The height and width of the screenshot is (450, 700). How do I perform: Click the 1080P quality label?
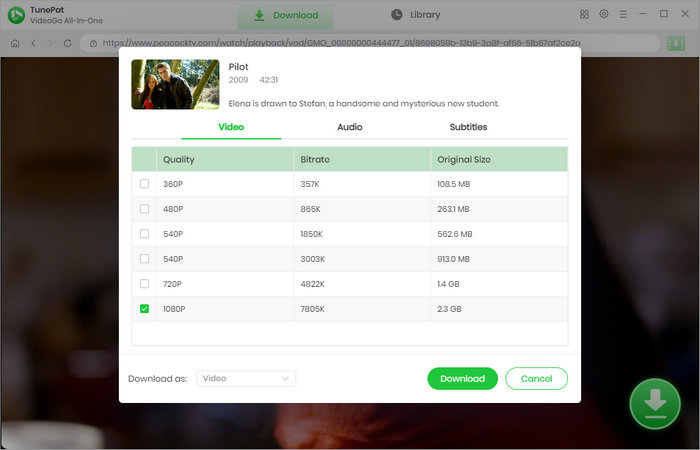[174, 309]
